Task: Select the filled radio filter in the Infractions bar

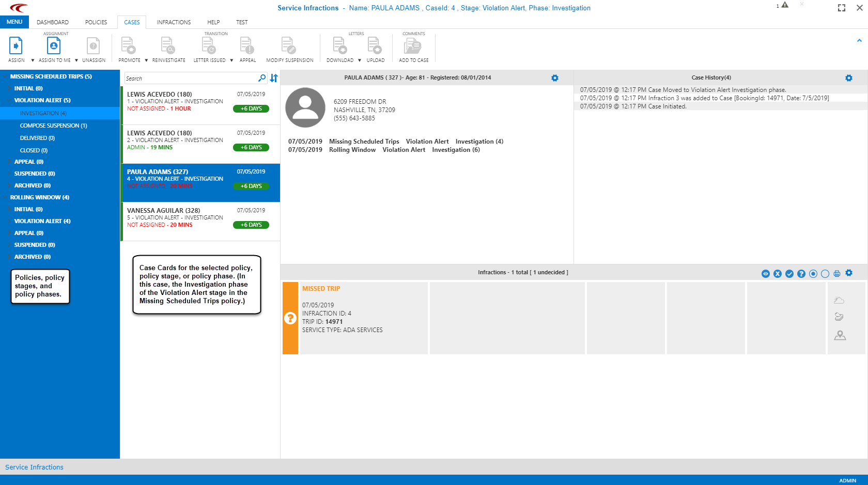Action: coord(813,274)
